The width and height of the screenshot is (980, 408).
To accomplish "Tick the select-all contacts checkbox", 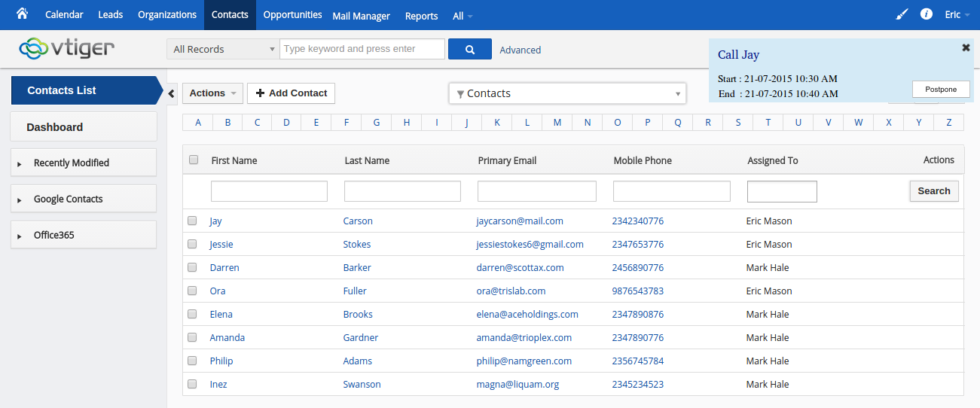I will coord(194,160).
